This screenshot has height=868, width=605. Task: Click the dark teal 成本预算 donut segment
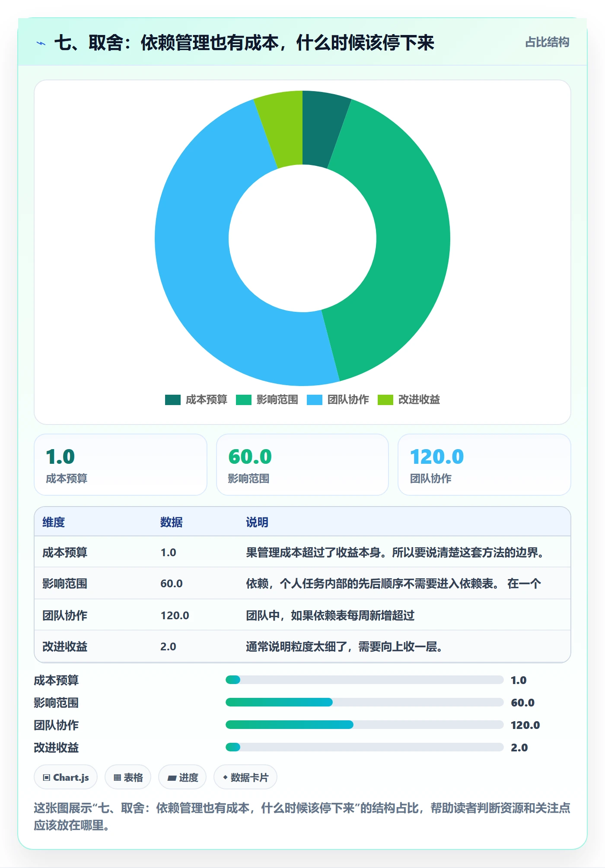321,129
